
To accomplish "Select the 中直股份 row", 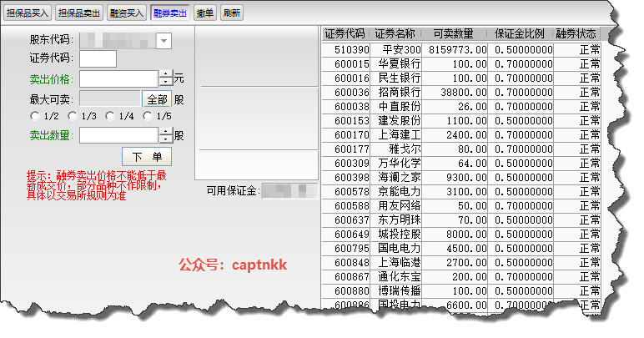I will click(x=461, y=106).
